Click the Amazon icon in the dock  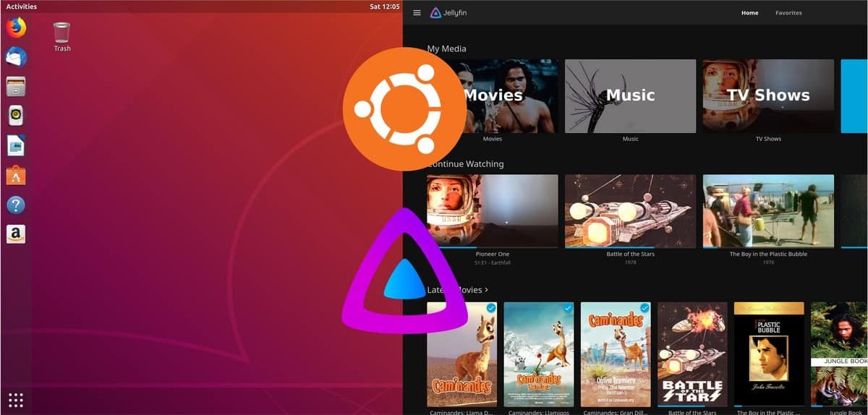(x=16, y=234)
